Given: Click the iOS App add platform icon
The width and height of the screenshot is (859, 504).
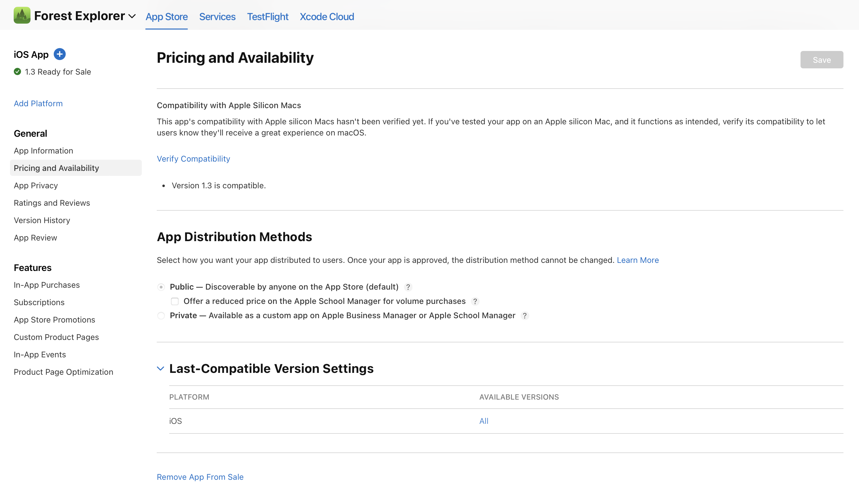Looking at the screenshot, I should coord(59,54).
